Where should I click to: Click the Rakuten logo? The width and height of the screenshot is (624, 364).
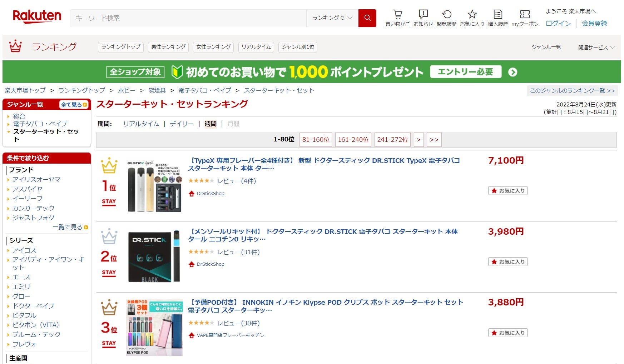[37, 17]
